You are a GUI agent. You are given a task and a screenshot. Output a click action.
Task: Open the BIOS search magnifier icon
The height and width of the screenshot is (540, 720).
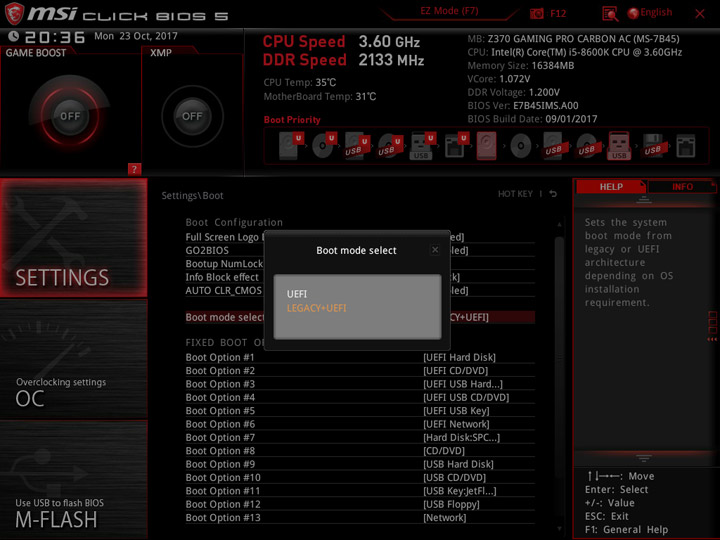pos(610,14)
